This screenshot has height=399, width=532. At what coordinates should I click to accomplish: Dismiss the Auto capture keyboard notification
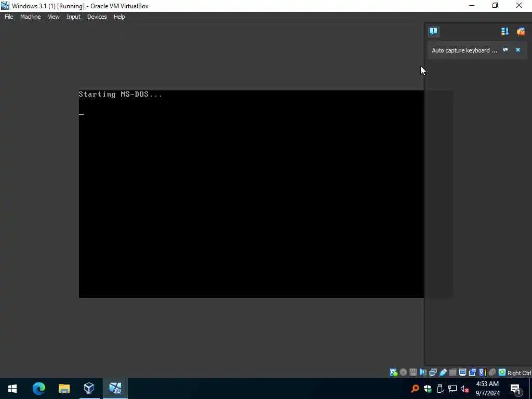click(x=518, y=50)
